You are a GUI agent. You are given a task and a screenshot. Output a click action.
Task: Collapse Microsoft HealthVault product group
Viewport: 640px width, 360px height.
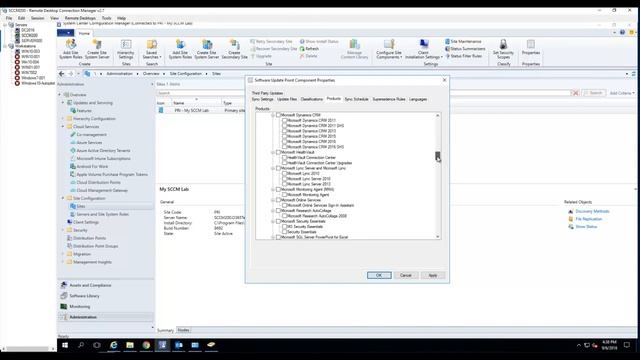(273, 152)
